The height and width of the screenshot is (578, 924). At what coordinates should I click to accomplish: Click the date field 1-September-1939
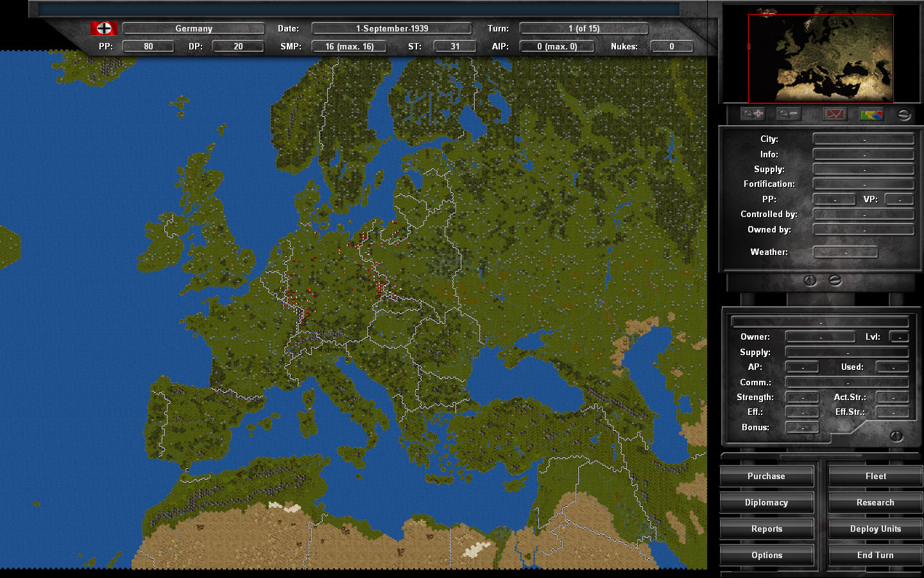coord(391,28)
